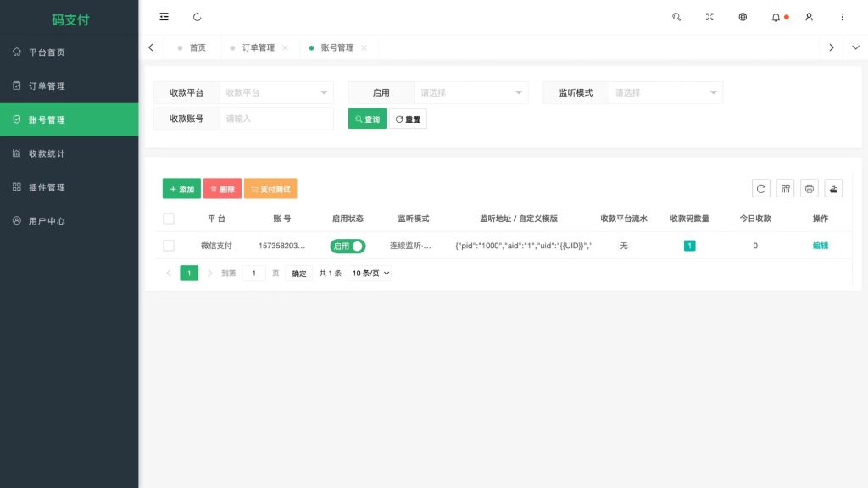Click the 编辑 link for 微信支付
Viewport: 868px width, 488px height.
pyautogui.click(x=820, y=246)
